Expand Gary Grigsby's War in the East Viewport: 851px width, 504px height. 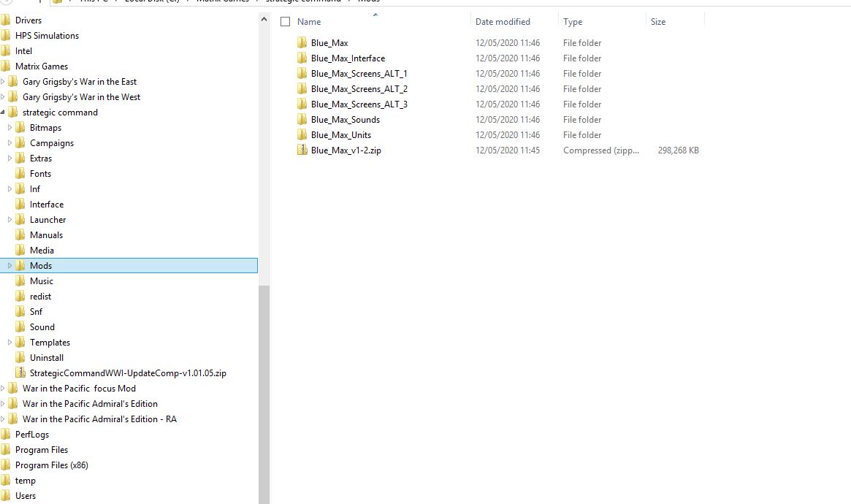click(3, 81)
